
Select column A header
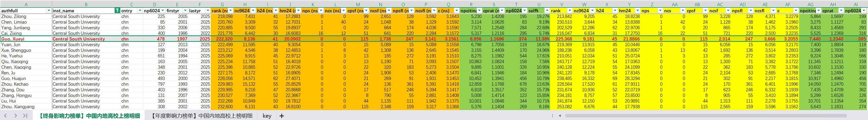click(x=26, y=4)
